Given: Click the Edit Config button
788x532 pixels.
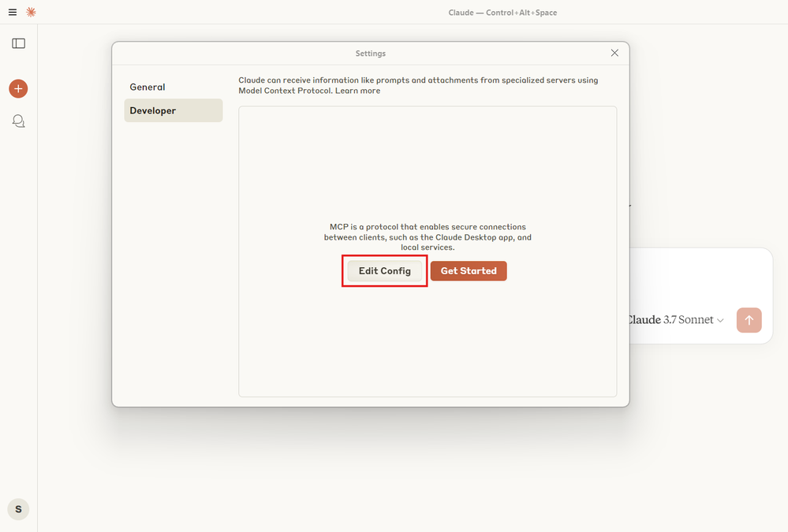Looking at the screenshot, I should [384, 271].
